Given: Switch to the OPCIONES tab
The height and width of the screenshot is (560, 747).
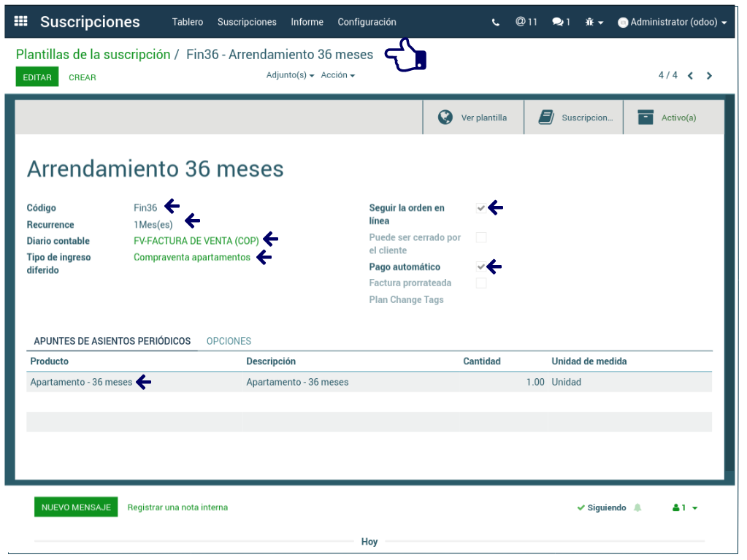Looking at the screenshot, I should [229, 341].
